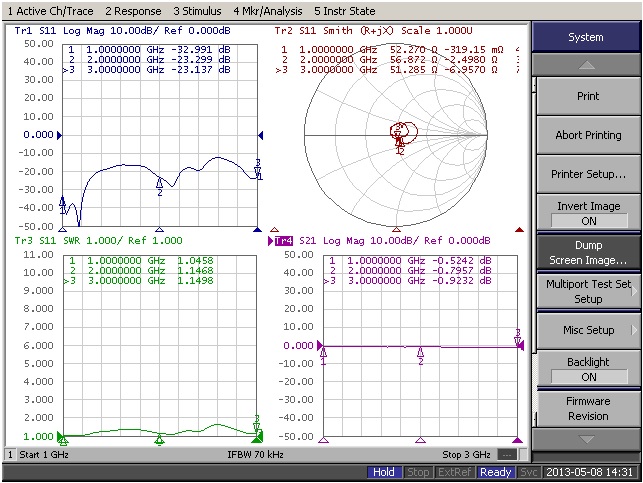
Task: Open Printer Setup dialog
Action: 588,174
